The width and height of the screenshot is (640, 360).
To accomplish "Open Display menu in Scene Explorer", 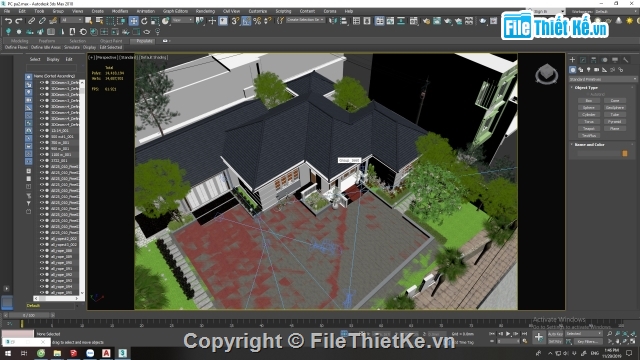I will 53,59.
